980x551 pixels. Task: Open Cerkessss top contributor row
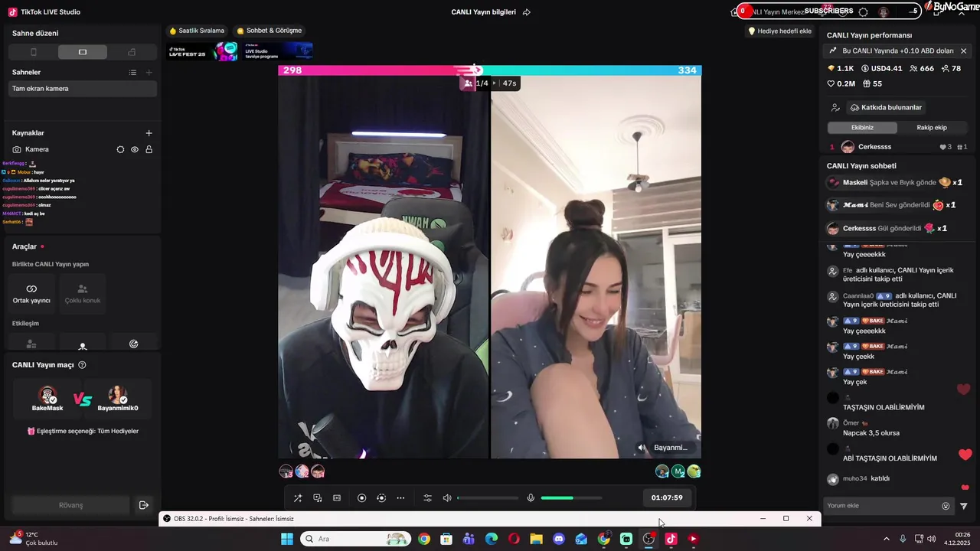click(898, 147)
